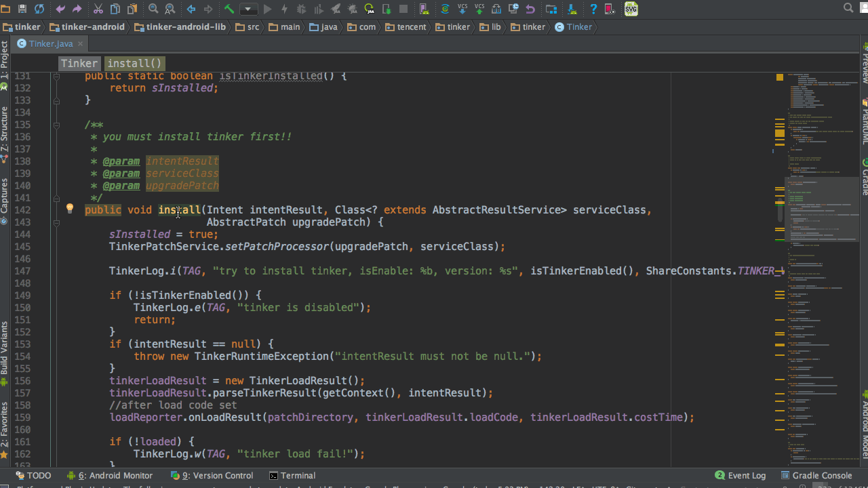868x488 pixels.
Task: Toggle the Event Log panel
Action: [x=741, y=475]
